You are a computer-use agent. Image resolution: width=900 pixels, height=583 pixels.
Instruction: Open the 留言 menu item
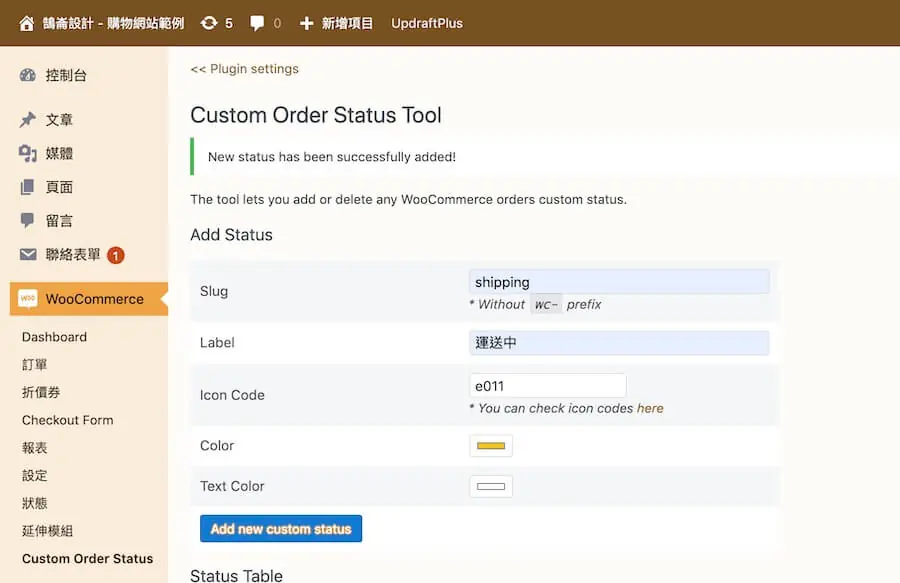(x=59, y=221)
